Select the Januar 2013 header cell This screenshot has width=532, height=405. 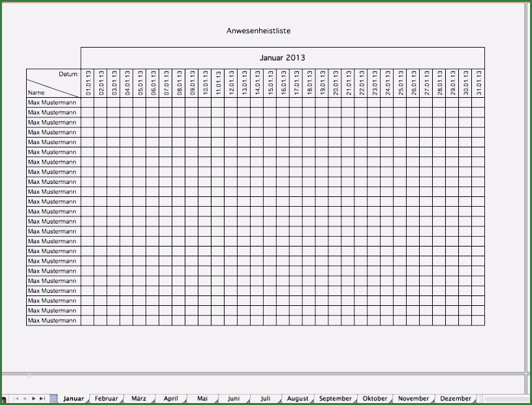283,57
